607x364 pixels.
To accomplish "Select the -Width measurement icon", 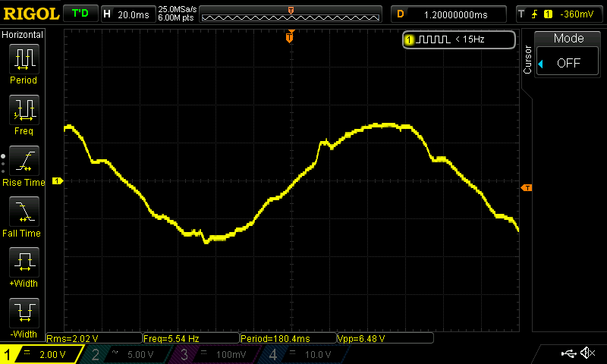I will pyautogui.click(x=24, y=312).
